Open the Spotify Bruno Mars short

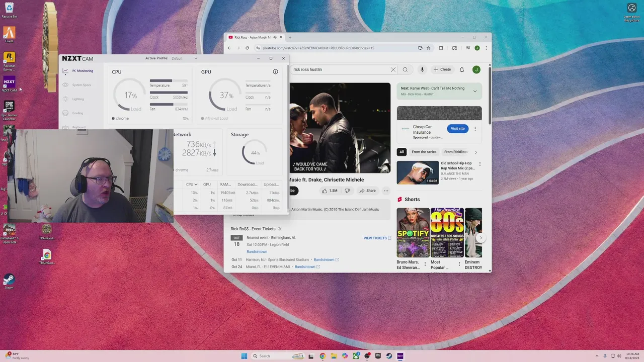(x=413, y=233)
